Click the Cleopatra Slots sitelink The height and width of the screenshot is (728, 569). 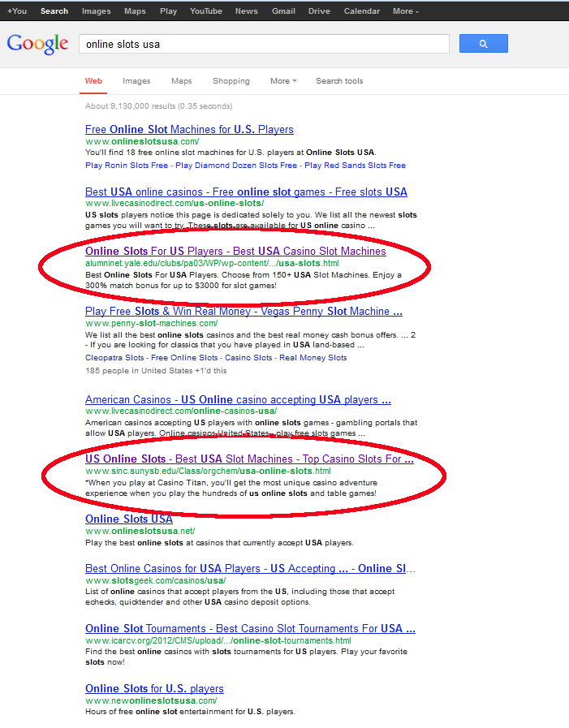coord(114,357)
